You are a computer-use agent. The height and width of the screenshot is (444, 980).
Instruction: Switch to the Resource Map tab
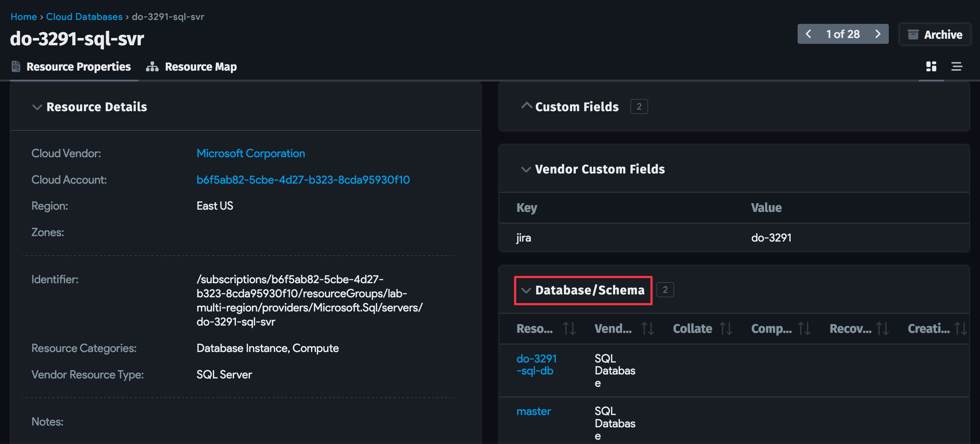(x=200, y=66)
